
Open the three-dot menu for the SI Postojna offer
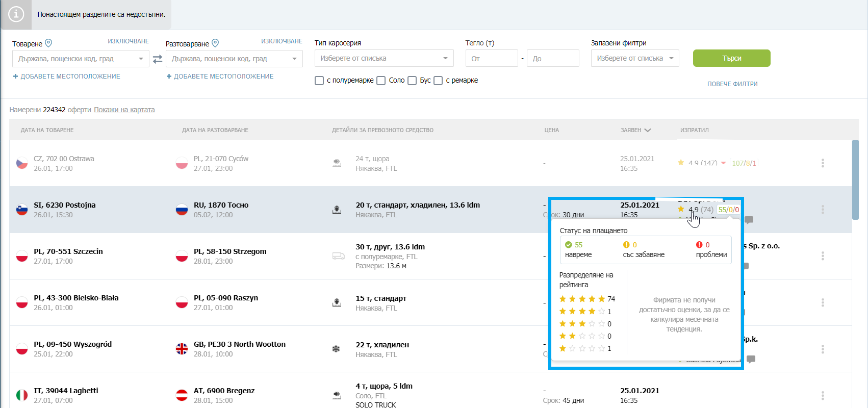click(x=823, y=210)
